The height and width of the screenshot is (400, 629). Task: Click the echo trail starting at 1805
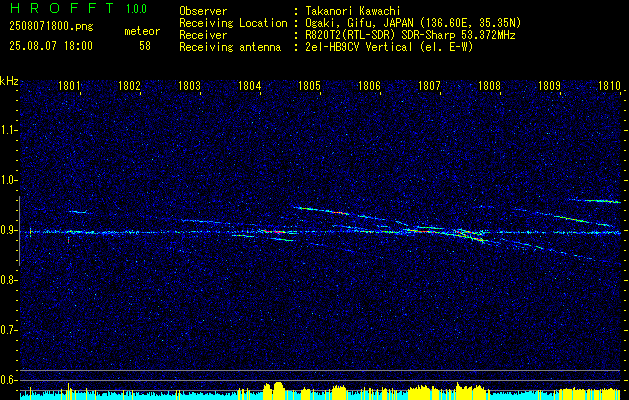point(321,210)
